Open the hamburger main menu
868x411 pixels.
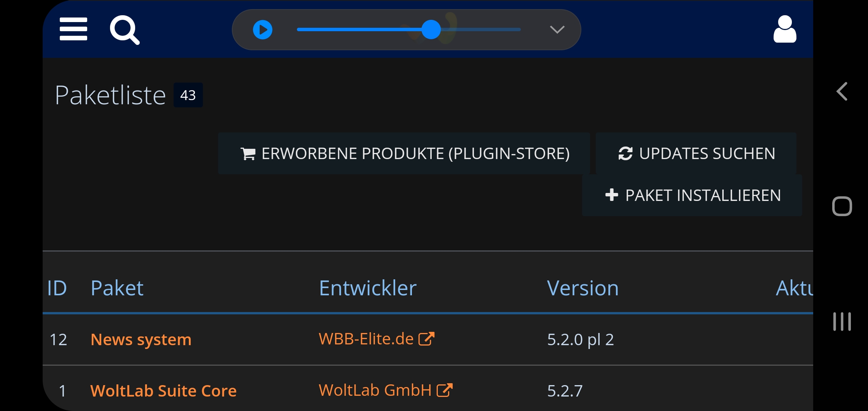[73, 29]
